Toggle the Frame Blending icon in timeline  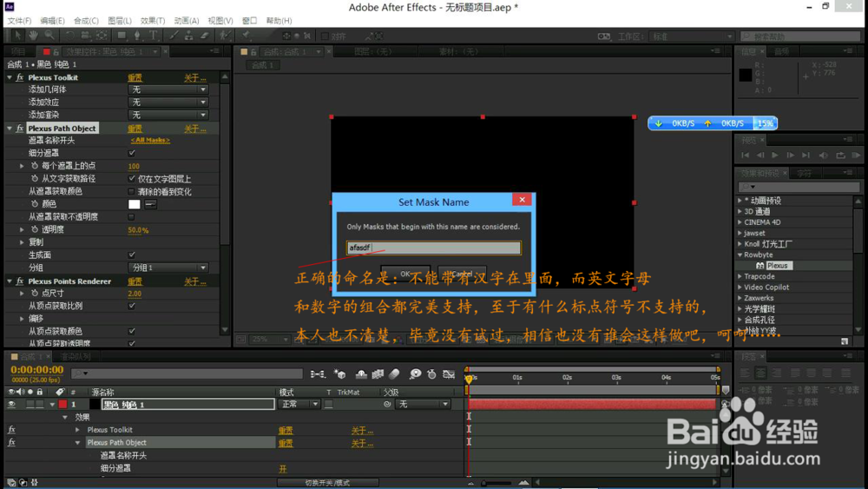(378, 374)
